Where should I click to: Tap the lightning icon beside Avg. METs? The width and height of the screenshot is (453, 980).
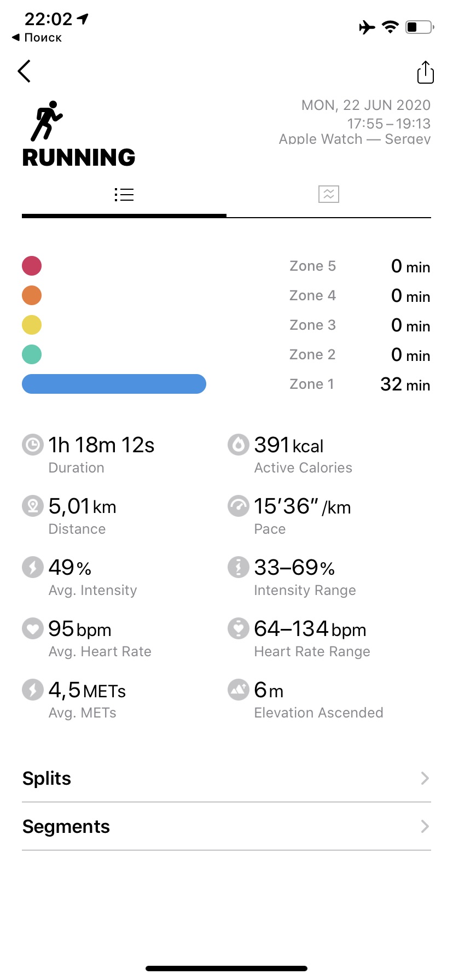point(33,690)
